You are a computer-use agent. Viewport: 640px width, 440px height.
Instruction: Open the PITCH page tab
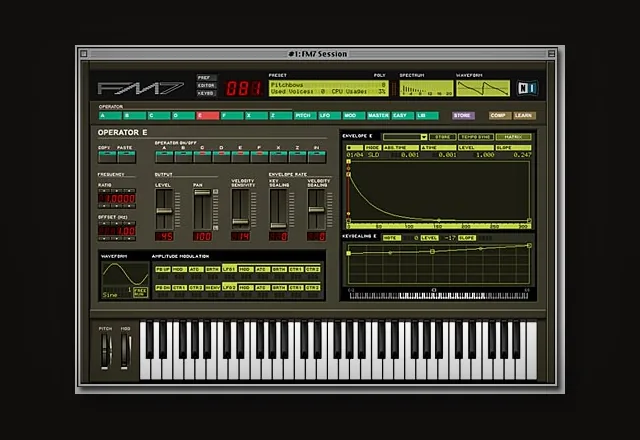[x=305, y=116]
